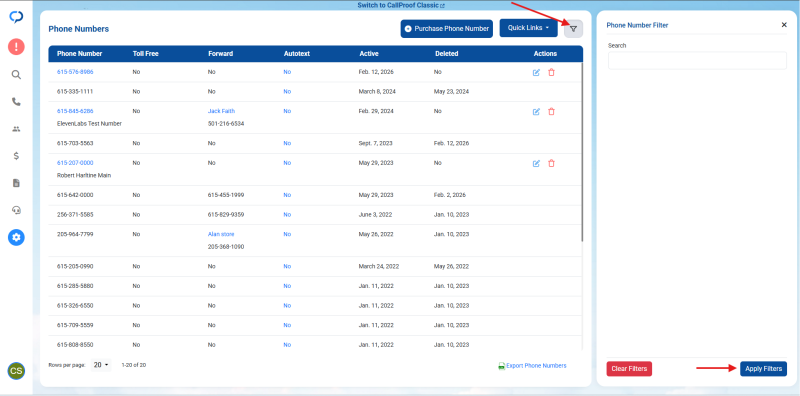The image size is (800, 396).
Task: Open the filter funnel icon
Action: point(573,29)
